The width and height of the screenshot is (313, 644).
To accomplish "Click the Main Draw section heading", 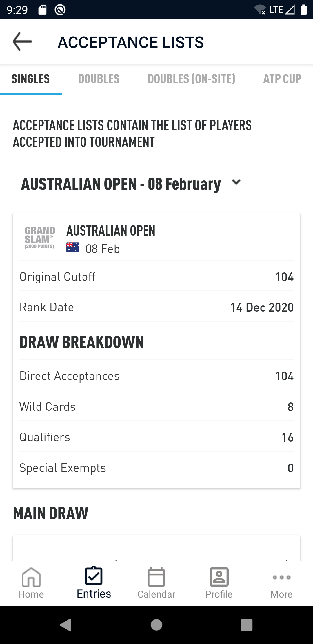I will 51,513.
